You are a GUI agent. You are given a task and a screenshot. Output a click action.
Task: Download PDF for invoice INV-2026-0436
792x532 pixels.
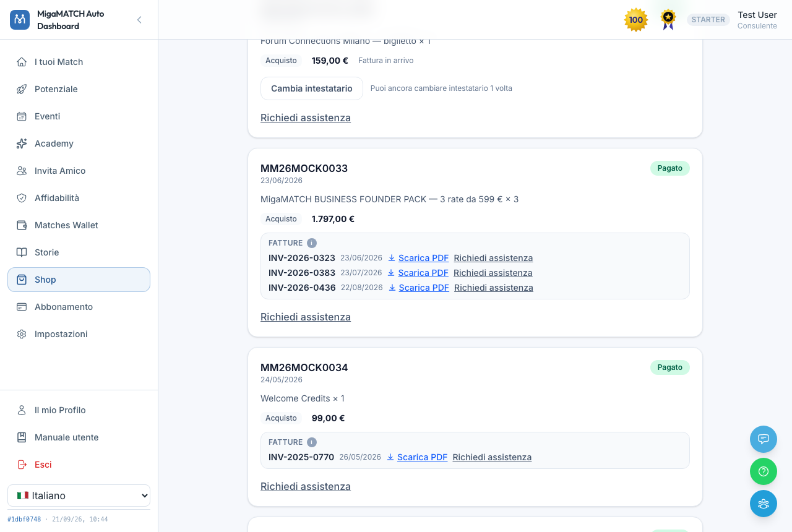click(419, 288)
